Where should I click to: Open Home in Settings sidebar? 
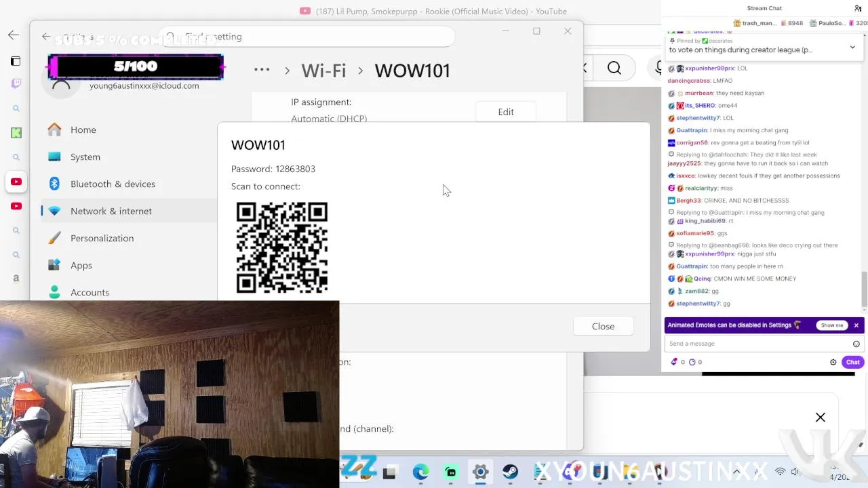(x=129, y=129)
